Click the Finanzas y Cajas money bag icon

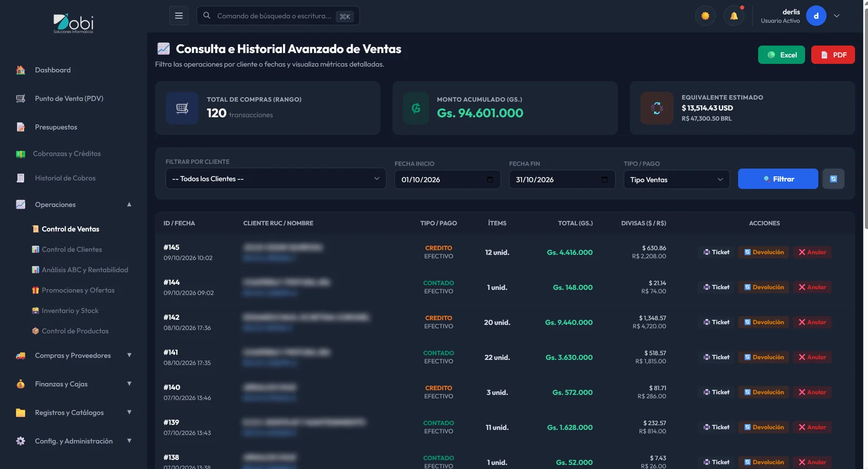tap(21, 384)
